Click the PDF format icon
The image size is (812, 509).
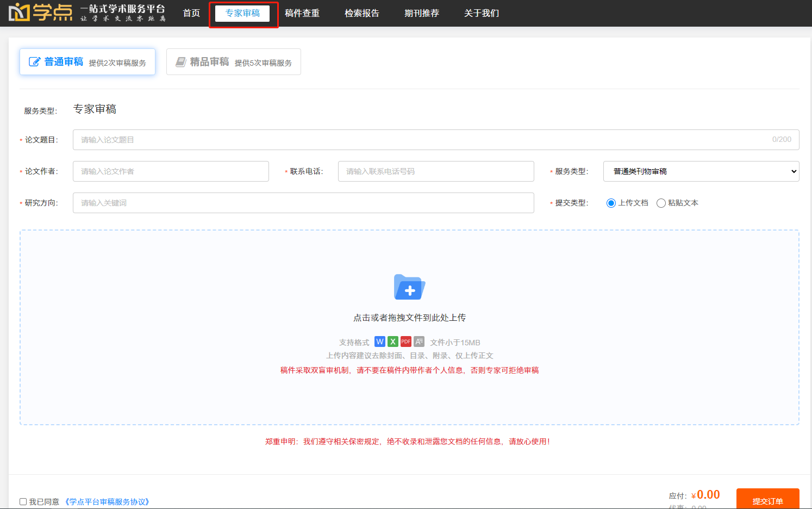pyautogui.click(x=406, y=342)
